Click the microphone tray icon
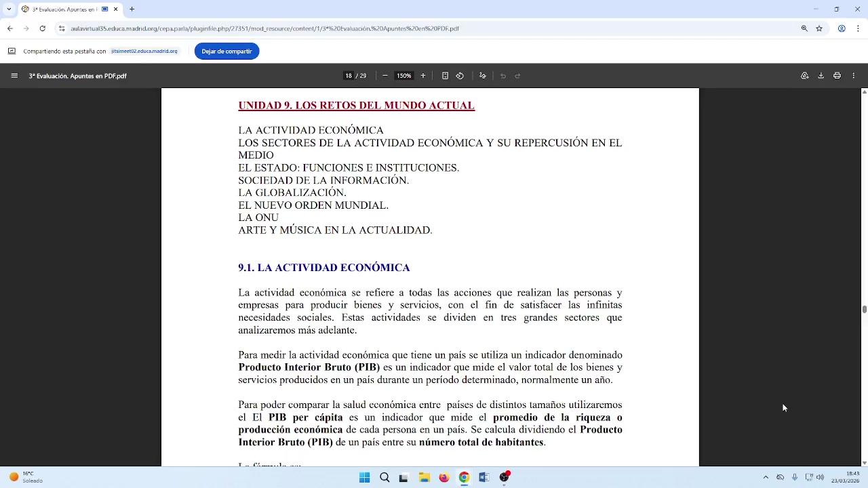The image size is (868, 488). pyautogui.click(x=795, y=477)
